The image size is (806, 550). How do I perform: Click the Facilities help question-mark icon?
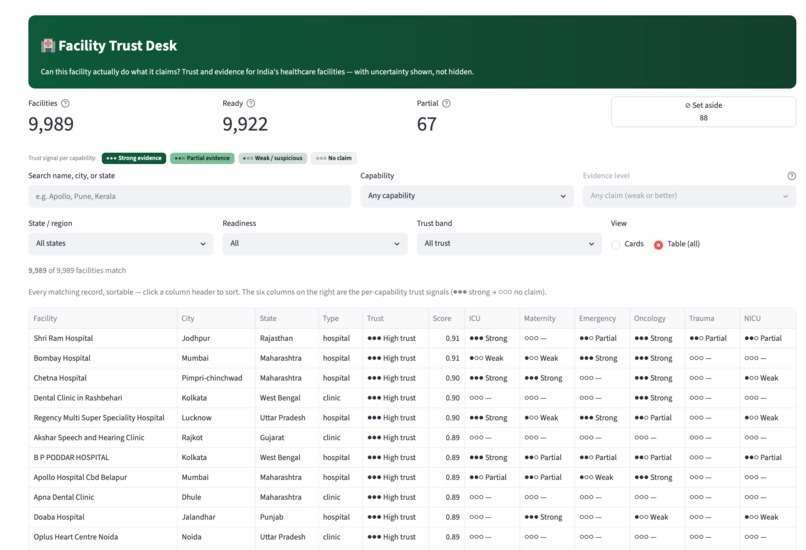pyautogui.click(x=65, y=103)
